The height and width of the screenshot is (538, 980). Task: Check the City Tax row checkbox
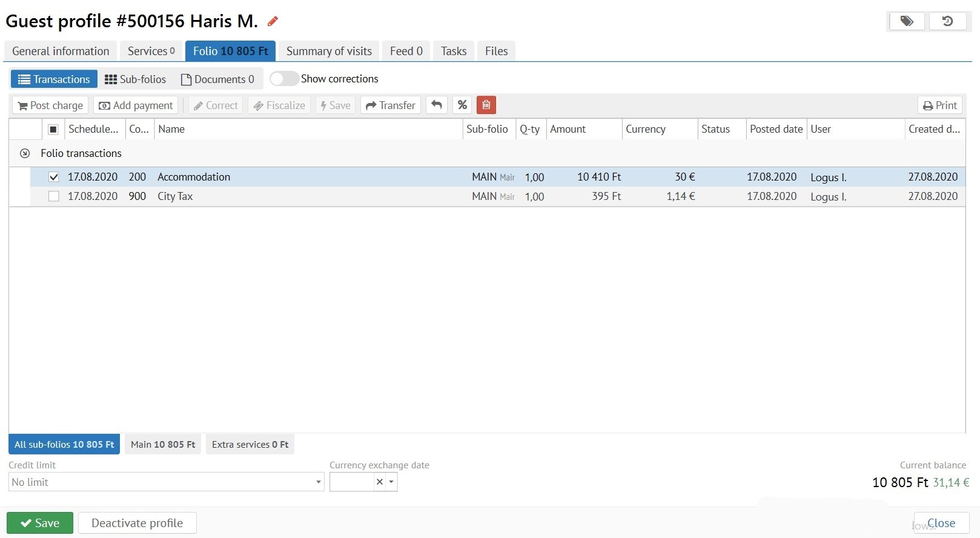click(x=54, y=196)
